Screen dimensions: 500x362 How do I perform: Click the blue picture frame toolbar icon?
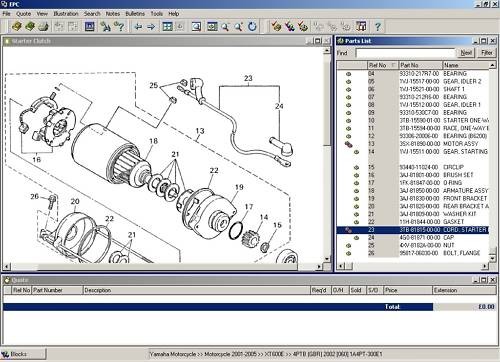click(90, 26)
